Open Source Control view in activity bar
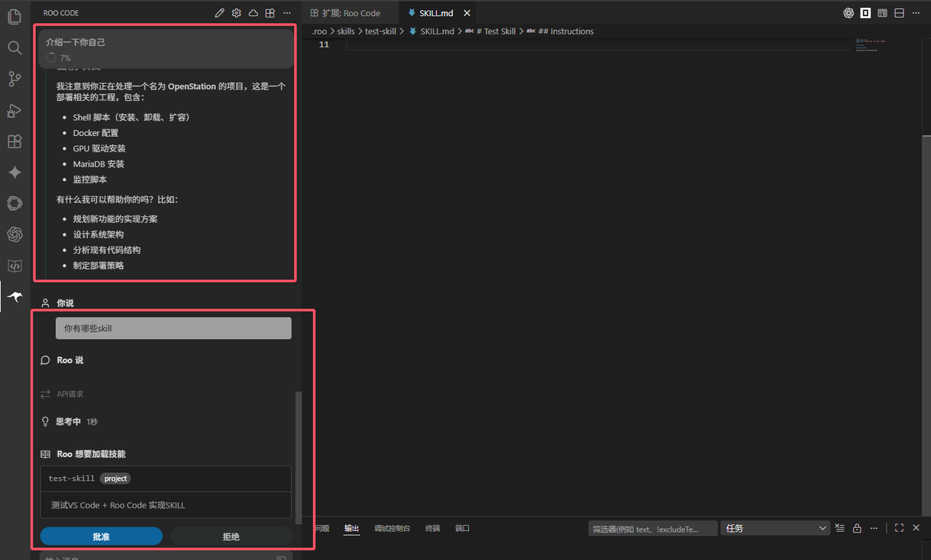The image size is (931, 560). tap(15, 79)
